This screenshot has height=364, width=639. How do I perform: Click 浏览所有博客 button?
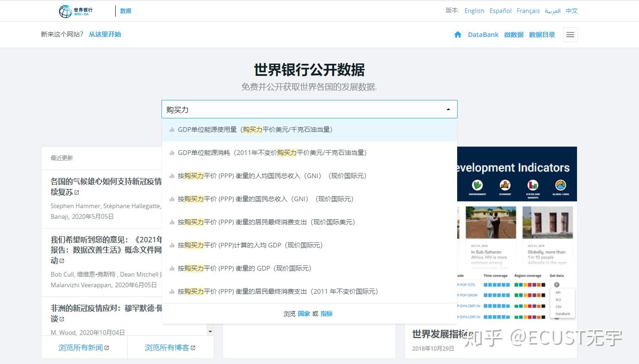tap(170, 347)
